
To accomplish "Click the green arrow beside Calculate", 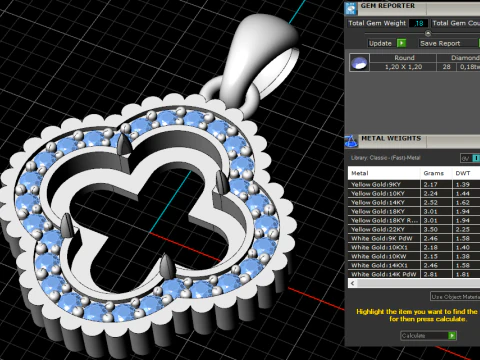I will tap(452, 335).
